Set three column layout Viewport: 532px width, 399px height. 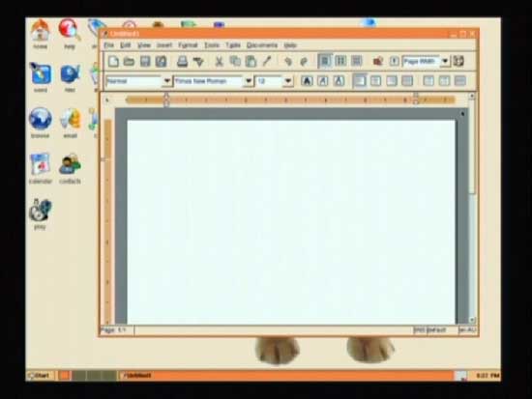(x=356, y=62)
